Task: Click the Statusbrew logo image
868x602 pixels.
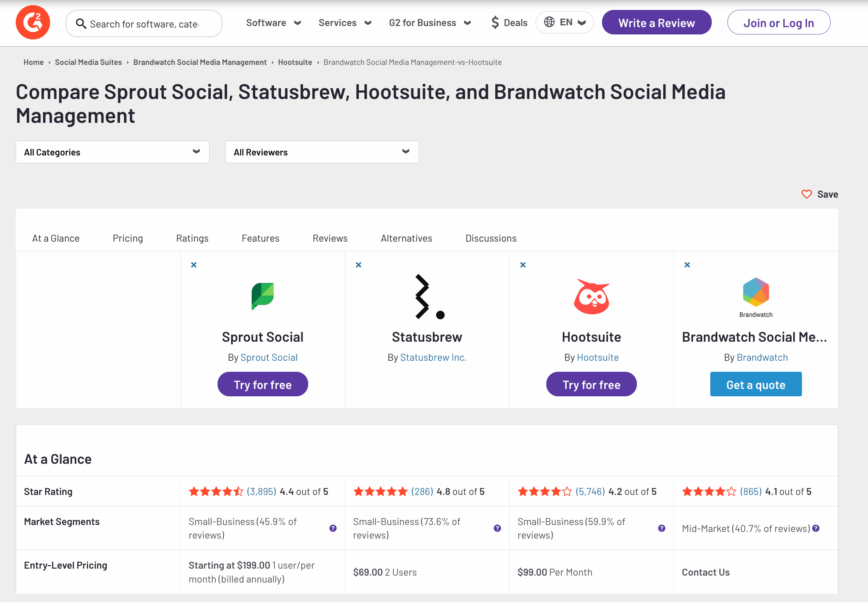Action: 429,297
